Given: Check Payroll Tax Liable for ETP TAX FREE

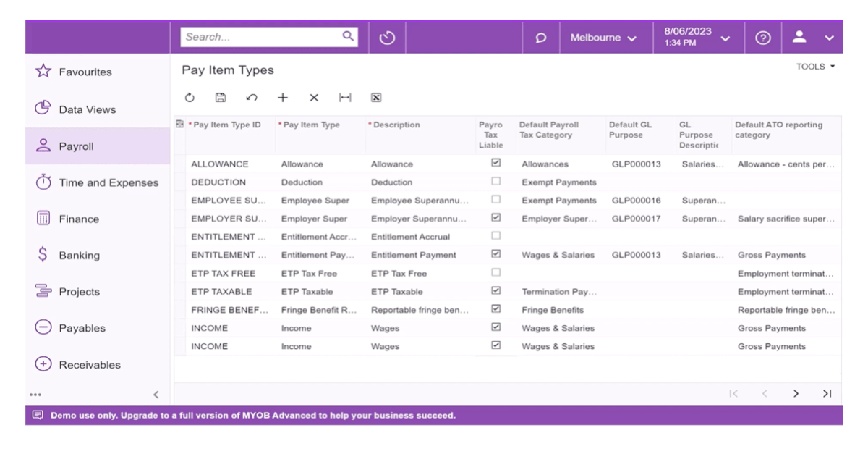Looking at the screenshot, I should (495, 273).
